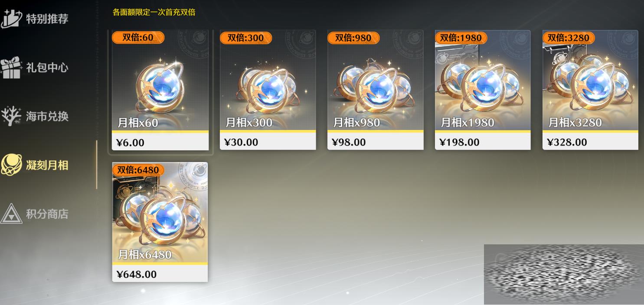
Task: Open the 特别推荐 tab
Action: point(47,19)
